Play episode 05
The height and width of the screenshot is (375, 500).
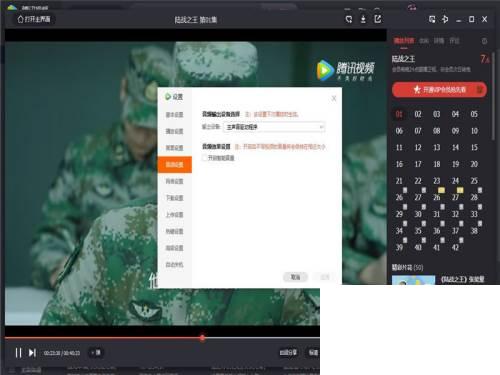pos(474,114)
